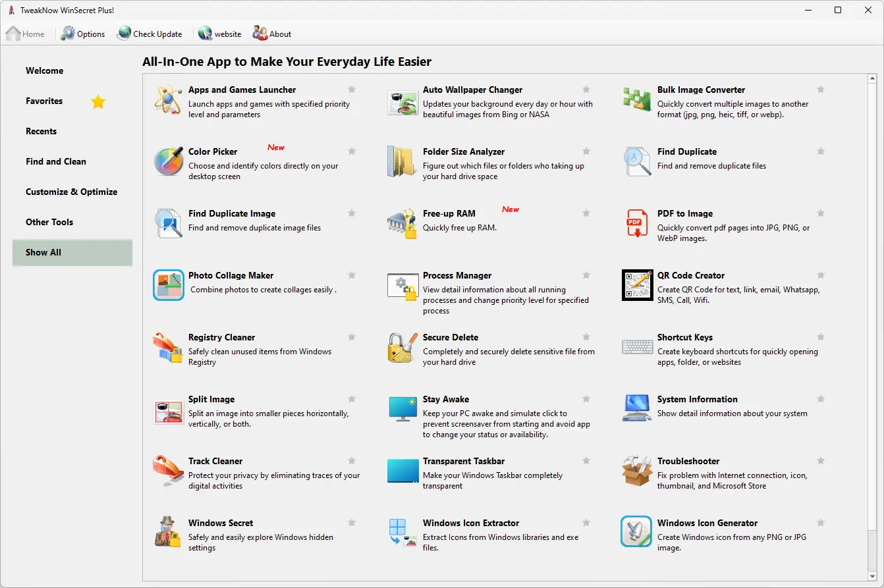Mark Windows Icon Generator as favorite
The height and width of the screenshot is (588, 884).
[x=821, y=523]
